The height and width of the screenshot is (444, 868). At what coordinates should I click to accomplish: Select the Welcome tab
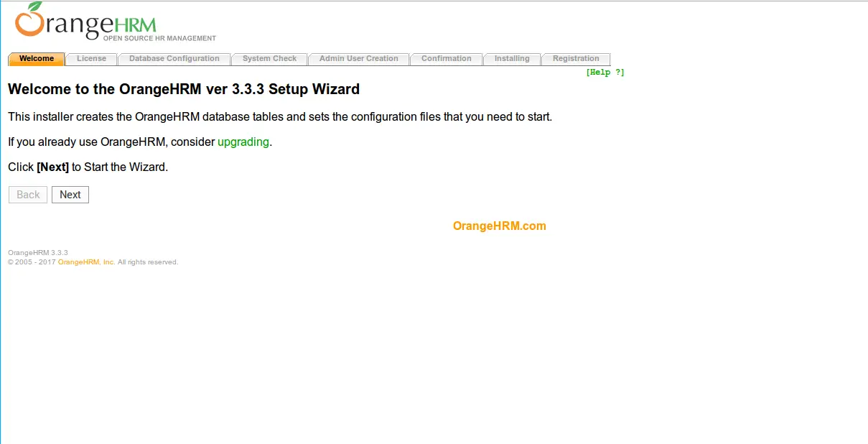click(37, 59)
